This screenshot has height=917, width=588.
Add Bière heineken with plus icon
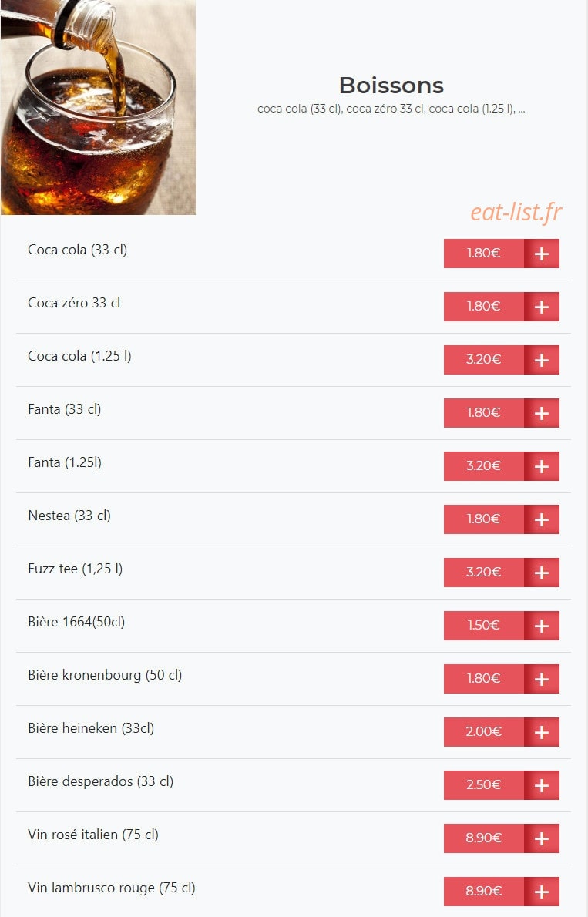coord(541,732)
